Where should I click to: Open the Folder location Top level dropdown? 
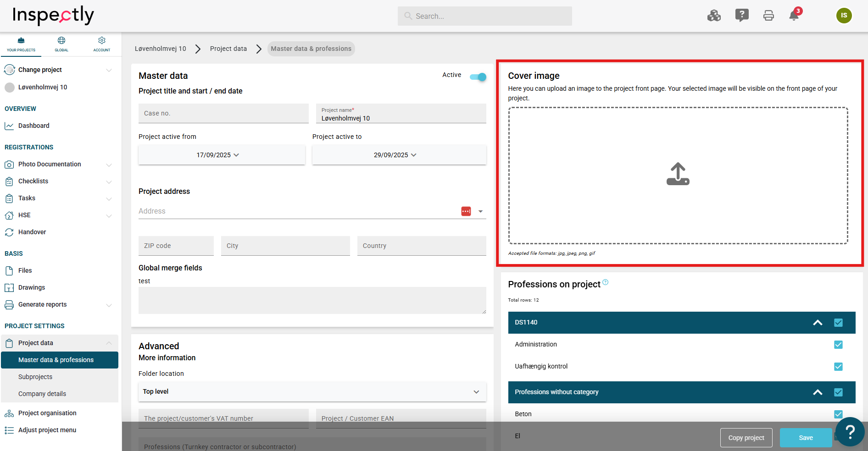(312, 392)
